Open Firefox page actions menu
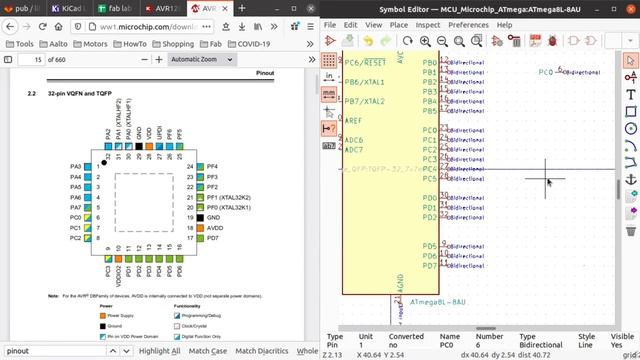The image size is (640, 360). click(x=207, y=27)
